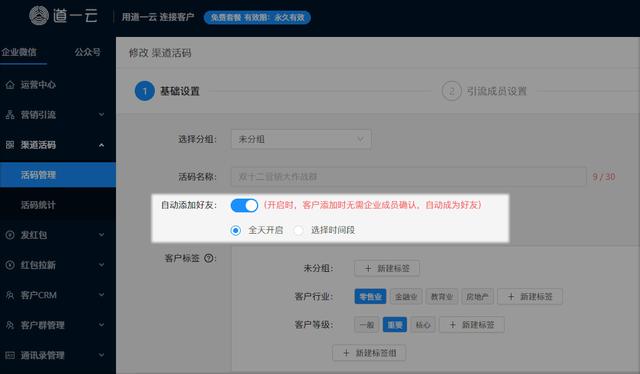Click the 客户群管理 sidebar icon
Screen dimensions: 640x374
coord(10,325)
